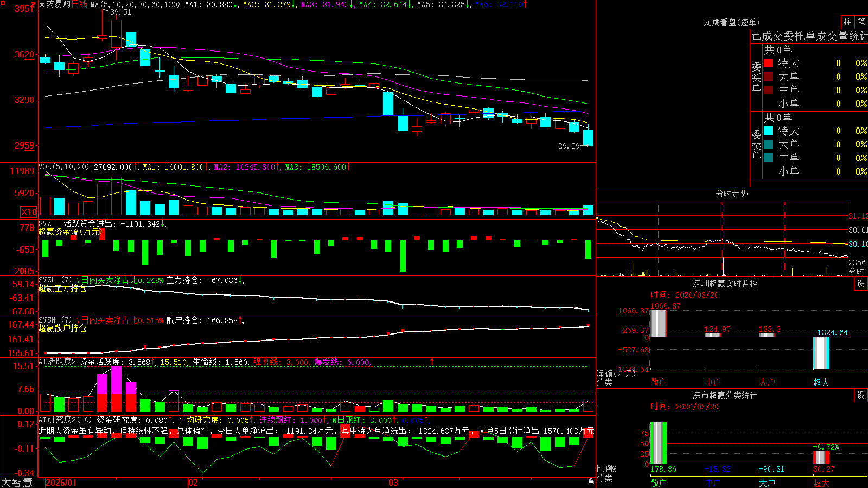The image size is (868, 488).
Task: Click the 超赢资金流(万元) label
Action: (x=69, y=232)
